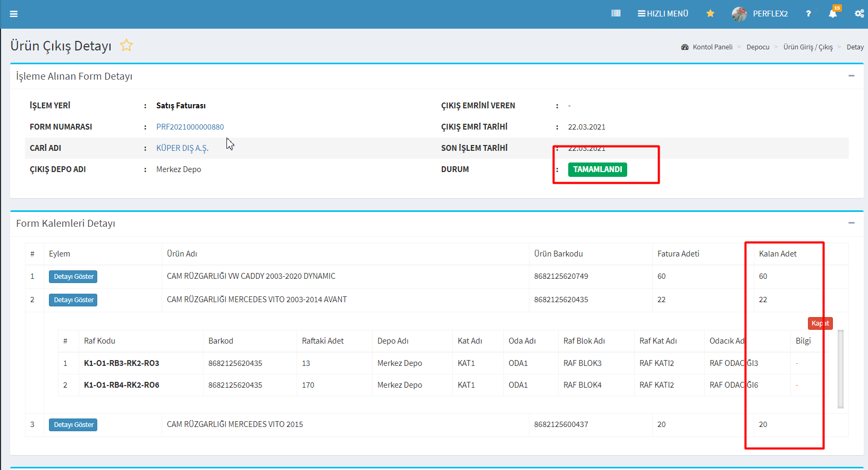
Task: Click the shelf detail table scrollbar
Action: [x=840, y=369]
